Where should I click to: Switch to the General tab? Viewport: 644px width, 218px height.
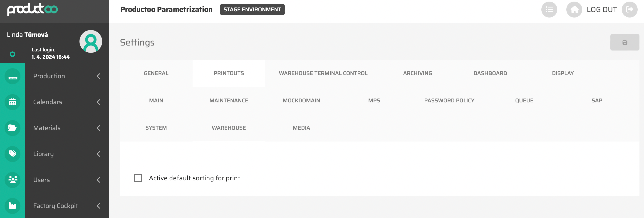tap(156, 73)
